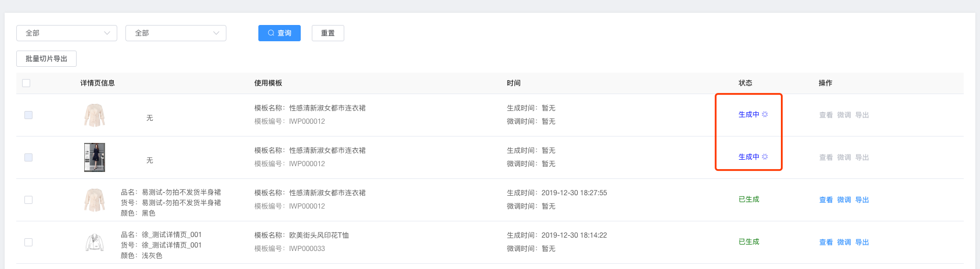
Task: Open thumbnail for 易测试-勿拍不发货半身裙 row
Action: point(95,200)
